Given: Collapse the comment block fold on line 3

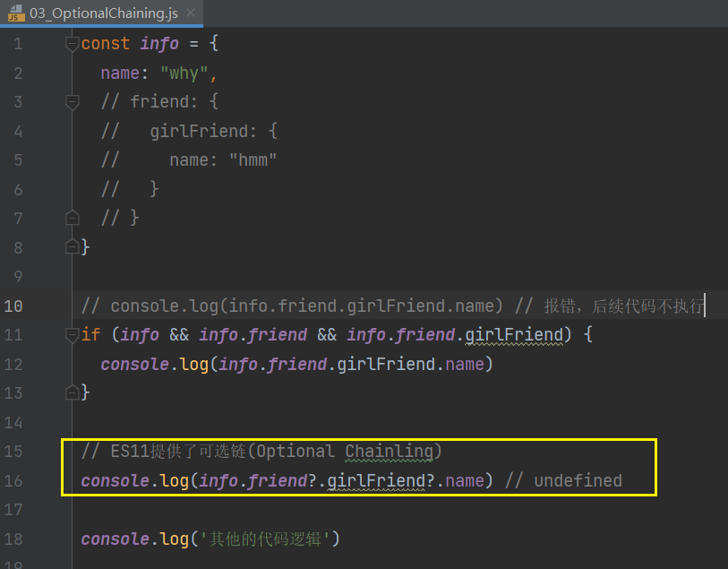Looking at the screenshot, I should 72,102.
